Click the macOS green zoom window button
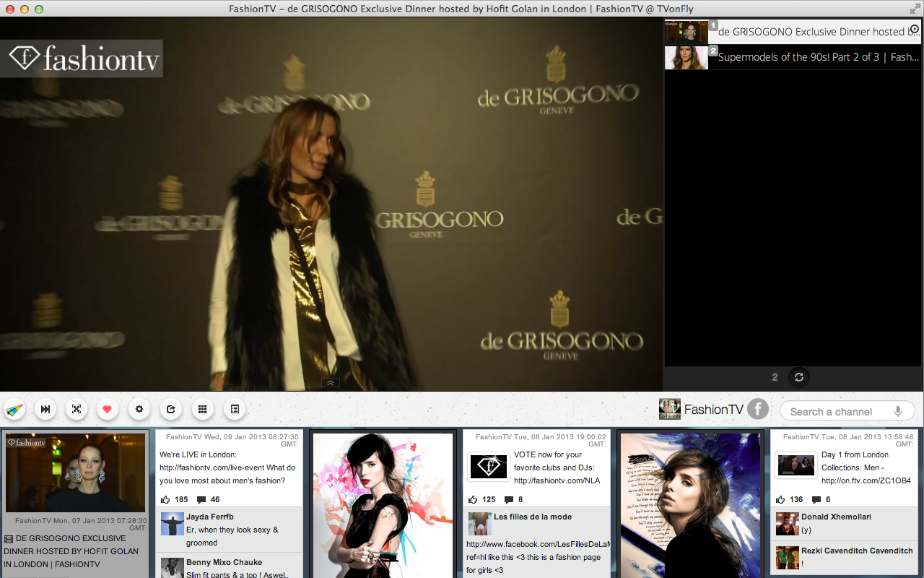This screenshot has width=924, height=578. click(x=39, y=9)
